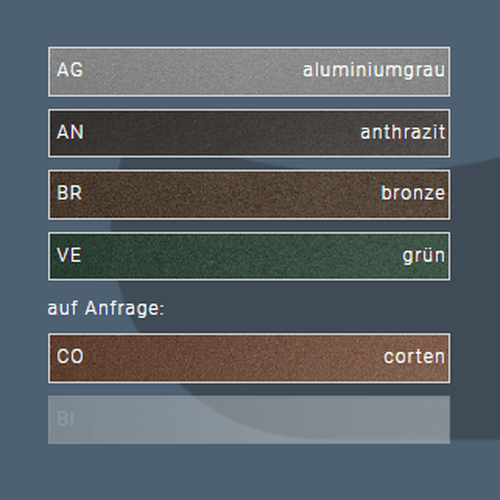Viewport: 500px width, 500px height.
Task: Choose the anthrazit color bar
Action: click(x=249, y=133)
